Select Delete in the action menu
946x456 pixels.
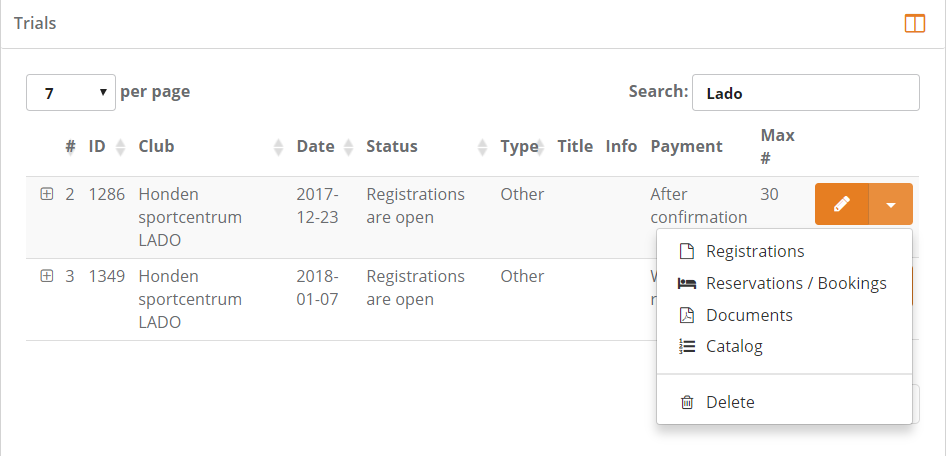pyautogui.click(x=730, y=403)
